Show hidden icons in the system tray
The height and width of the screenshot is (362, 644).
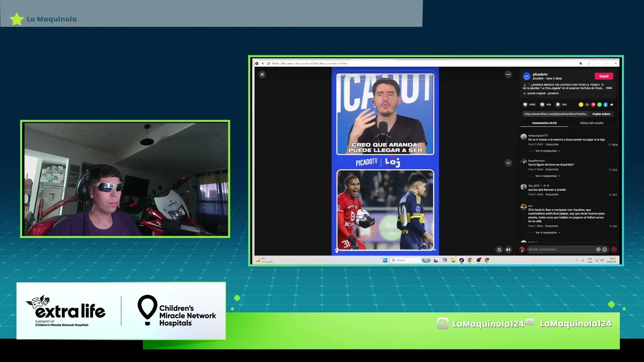click(577, 260)
